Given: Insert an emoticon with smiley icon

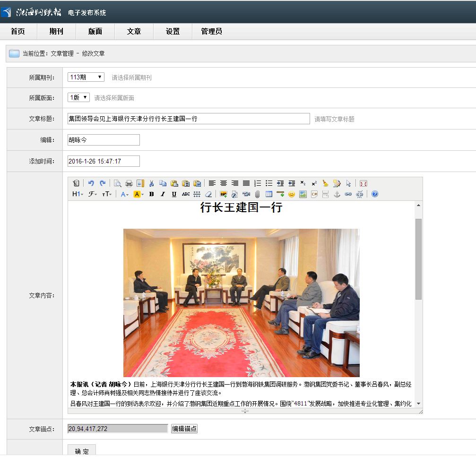Looking at the screenshot, I should [x=292, y=194].
